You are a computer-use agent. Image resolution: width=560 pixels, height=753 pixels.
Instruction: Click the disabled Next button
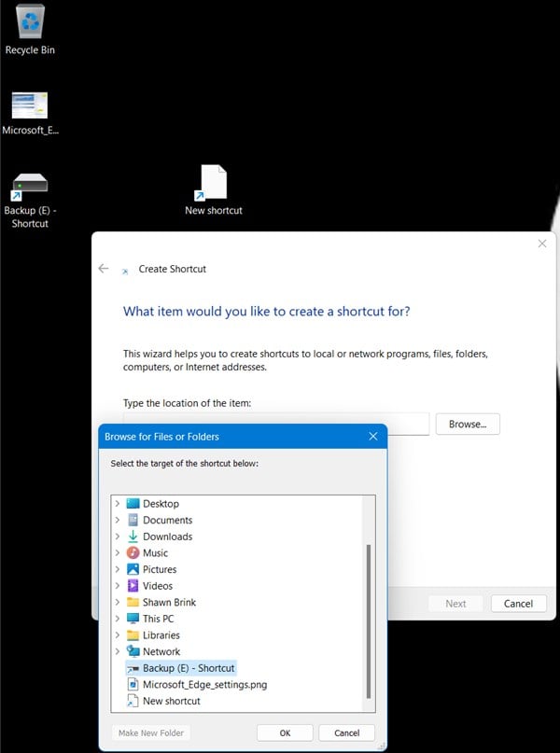(455, 604)
